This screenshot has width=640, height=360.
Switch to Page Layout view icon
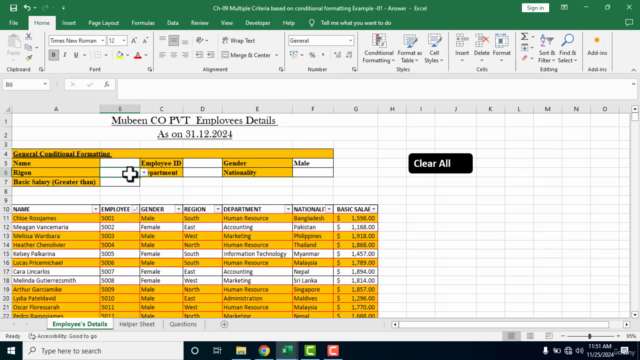click(530, 336)
